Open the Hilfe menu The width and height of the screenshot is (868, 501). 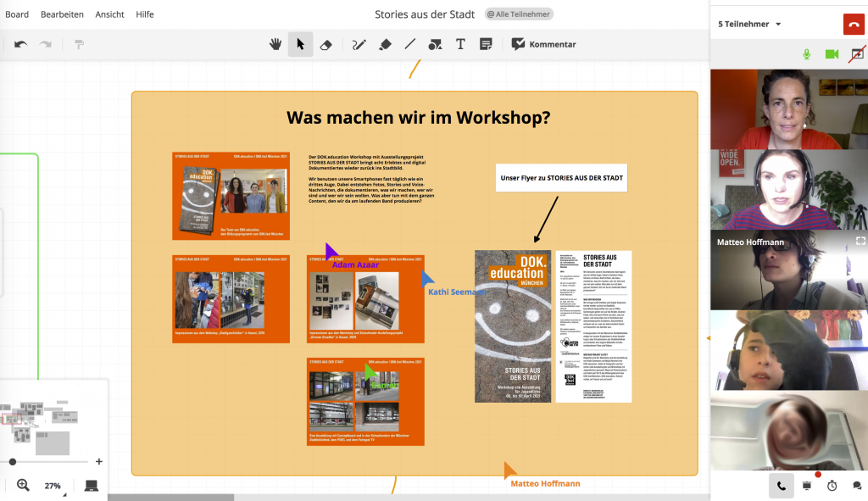click(x=145, y=14)
